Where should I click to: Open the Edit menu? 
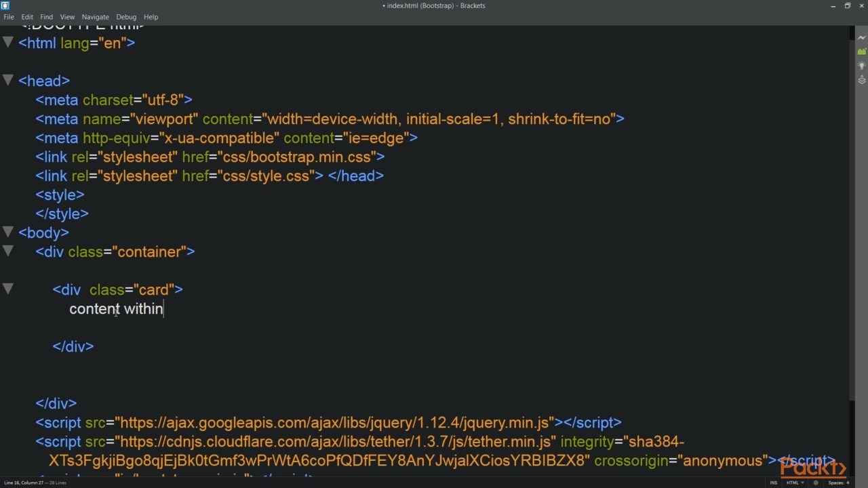[27, 17]
